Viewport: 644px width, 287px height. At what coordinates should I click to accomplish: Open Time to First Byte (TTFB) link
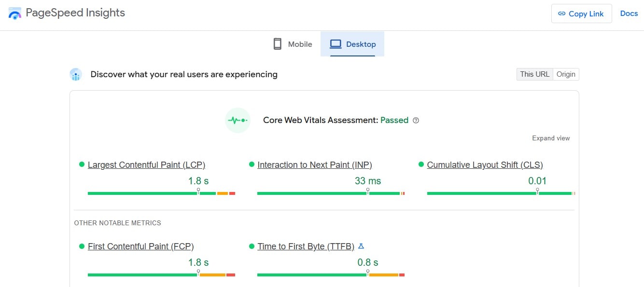point(306,246)
